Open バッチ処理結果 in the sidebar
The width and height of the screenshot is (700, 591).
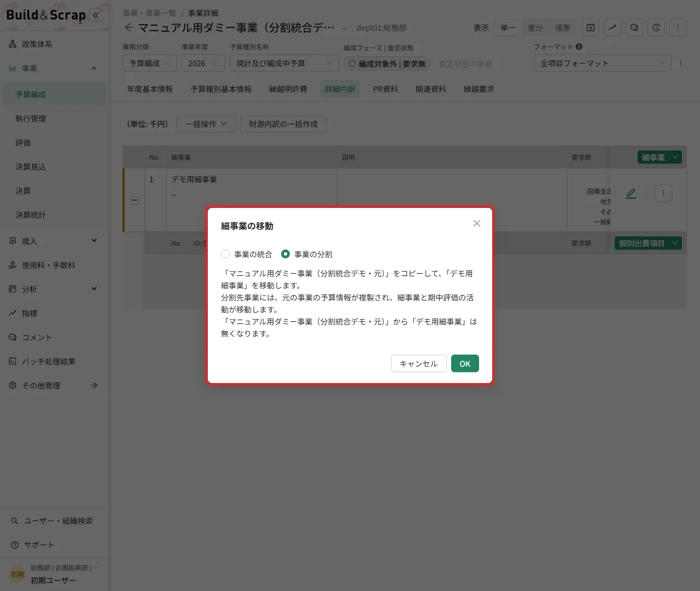pyautogui.click(x=54, y=361)
